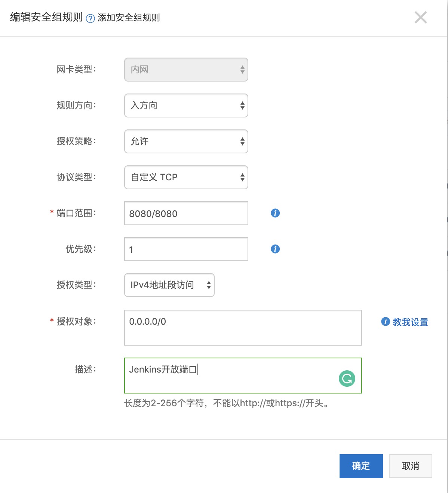Click the 优先级 input field
The width and height of the screenshot is (448, 493).
point(186,249)
